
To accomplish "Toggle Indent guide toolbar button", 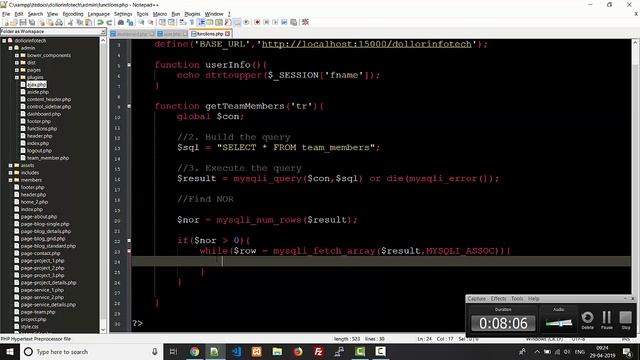I will [x=201, y=22].
